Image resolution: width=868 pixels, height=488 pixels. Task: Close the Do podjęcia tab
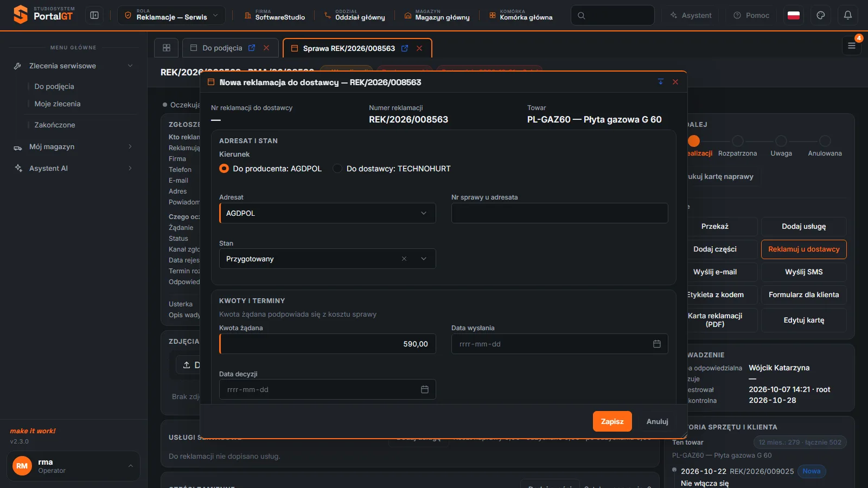point(266,48)
